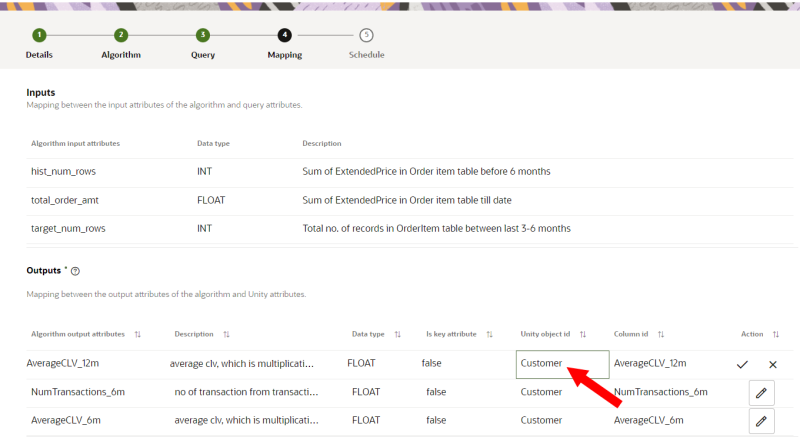Select hist_num_rows input attribute
800x447 pixels.
click(x=63, y=171)
